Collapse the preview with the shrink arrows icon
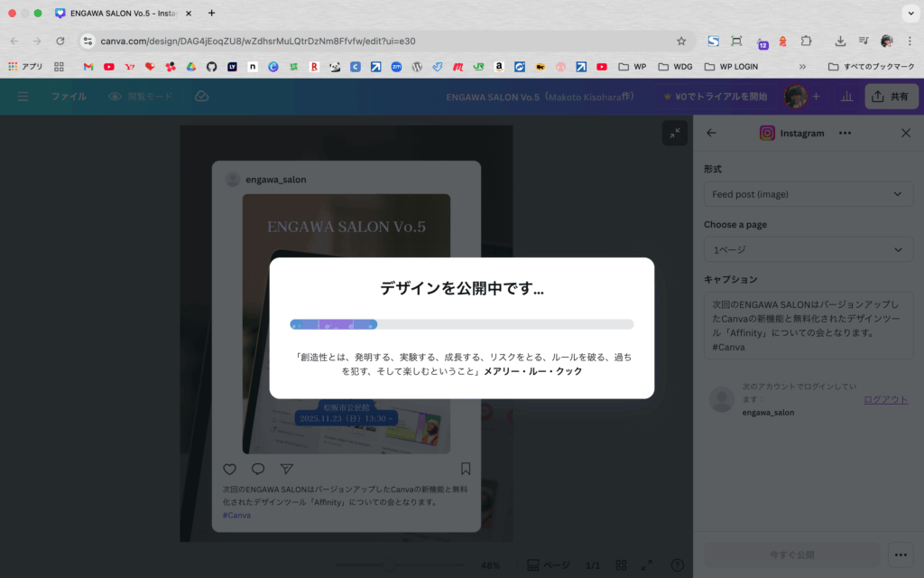Viewport: 924px width, 578px height. pos(674,134)
